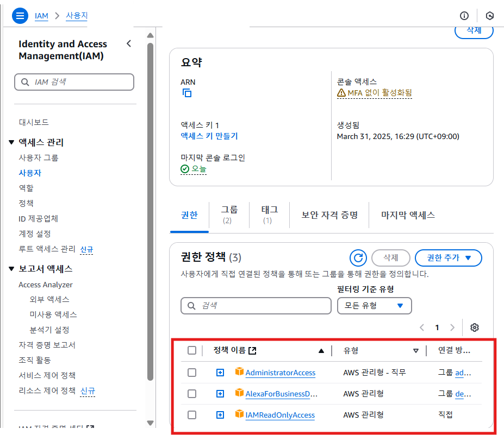504x435 pixels.
Task: Focus the policy 검색 input field
Action: tap(256, 306)
